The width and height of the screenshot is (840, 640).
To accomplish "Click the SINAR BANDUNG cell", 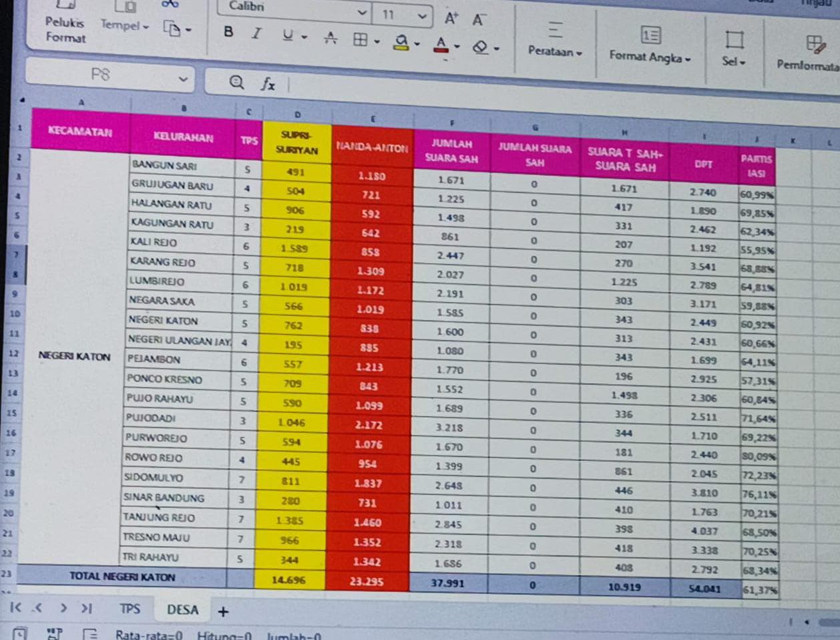I will pos(176,498).
